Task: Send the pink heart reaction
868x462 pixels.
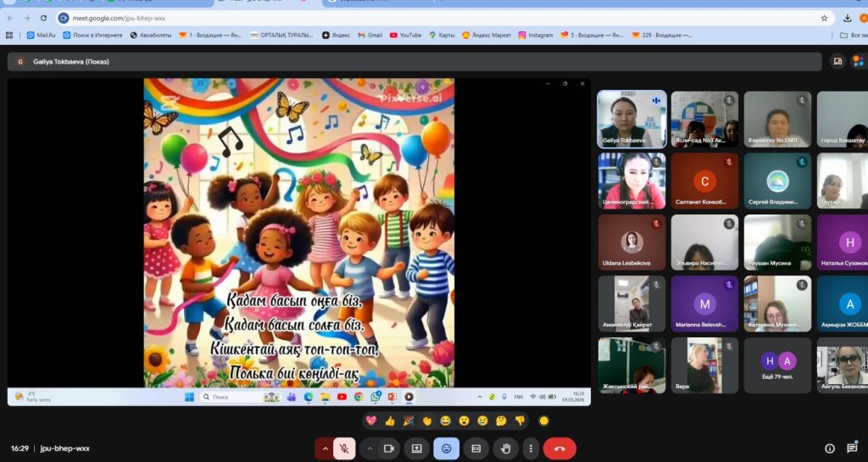Action: pos(370,420)
